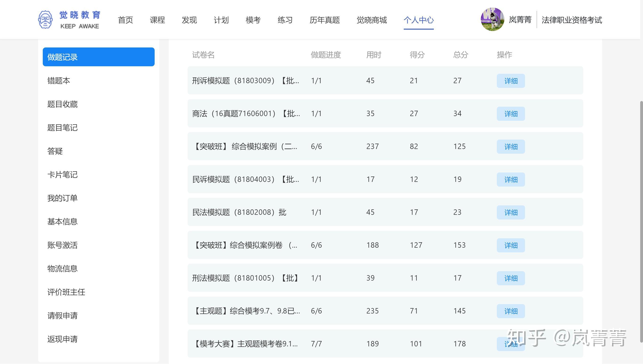Open the 首页 navigation tab
This screenshot has width=643, height=364.
pos(125,20)
